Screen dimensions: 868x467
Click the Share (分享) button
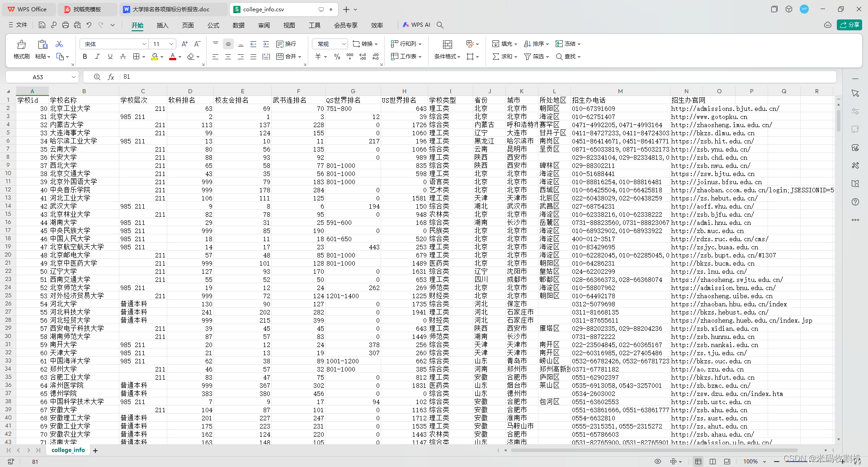pyautogui.click(x=849, y=25)
